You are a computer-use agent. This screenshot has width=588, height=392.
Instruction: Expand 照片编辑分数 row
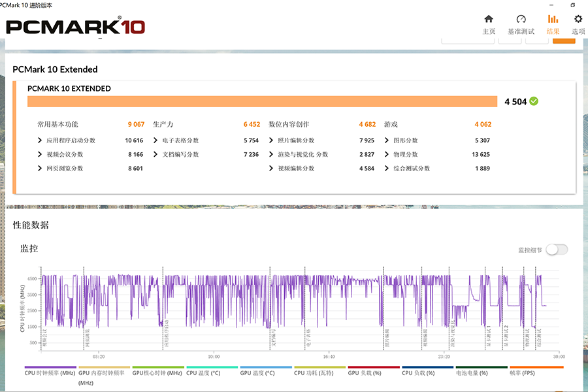click(x=271, y=140)
